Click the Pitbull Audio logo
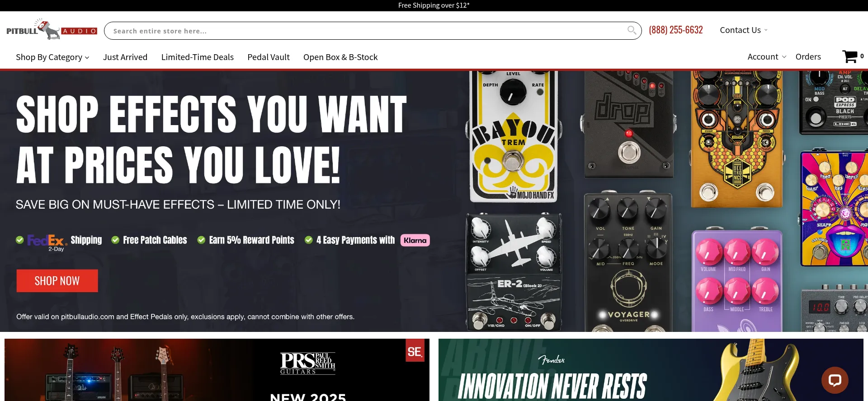Screen dimensions: 868x401 pyautogui.click(x=52, y=29)
